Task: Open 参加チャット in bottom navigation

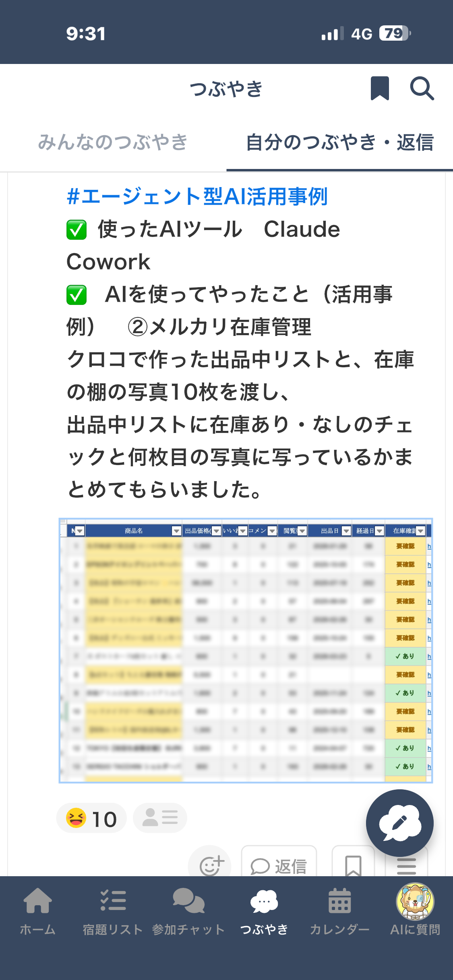Action: pyautogui.click(x=188, y=911)
